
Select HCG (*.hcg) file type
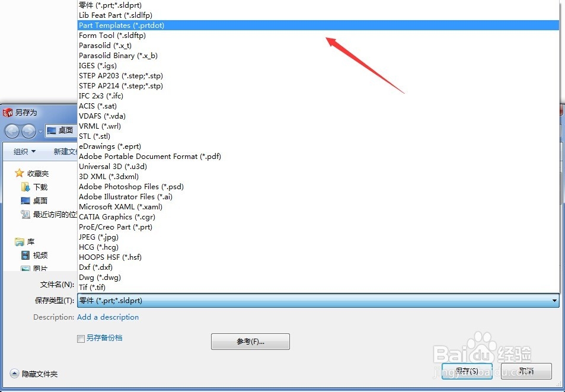(x=318, y=247)
